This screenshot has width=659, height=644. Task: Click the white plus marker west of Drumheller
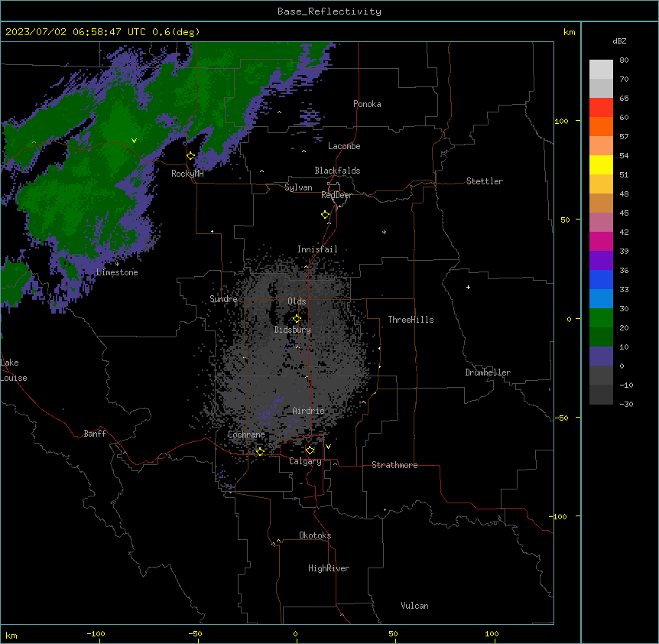coord(468,287)
